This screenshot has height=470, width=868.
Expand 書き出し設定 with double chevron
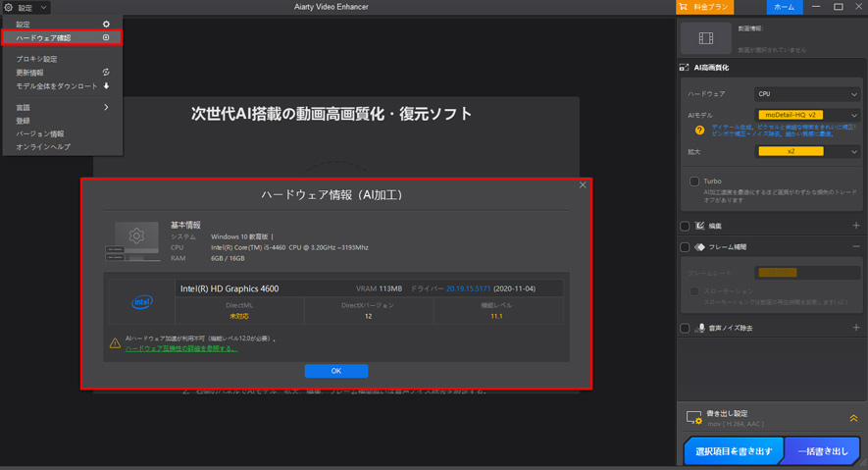853,419
